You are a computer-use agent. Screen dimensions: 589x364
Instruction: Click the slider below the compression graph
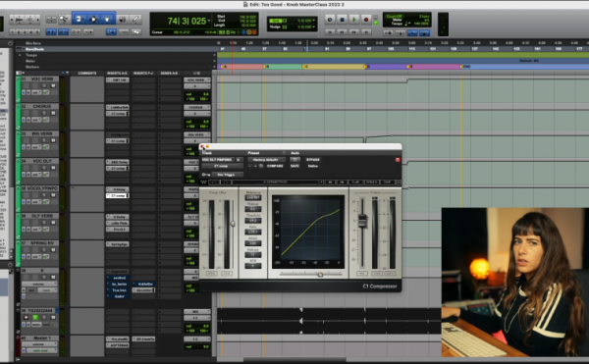(320, 275)
